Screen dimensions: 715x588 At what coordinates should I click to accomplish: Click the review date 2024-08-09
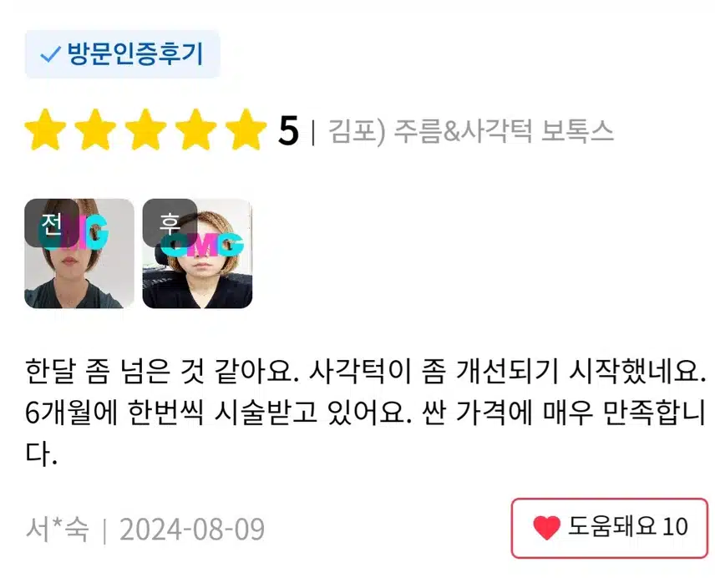[x=192, y=530]
